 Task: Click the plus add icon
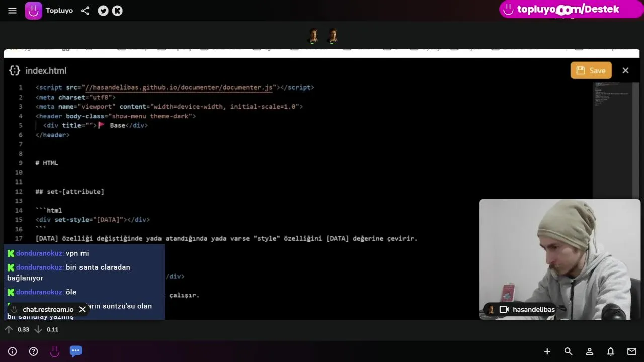pos(547,351)
